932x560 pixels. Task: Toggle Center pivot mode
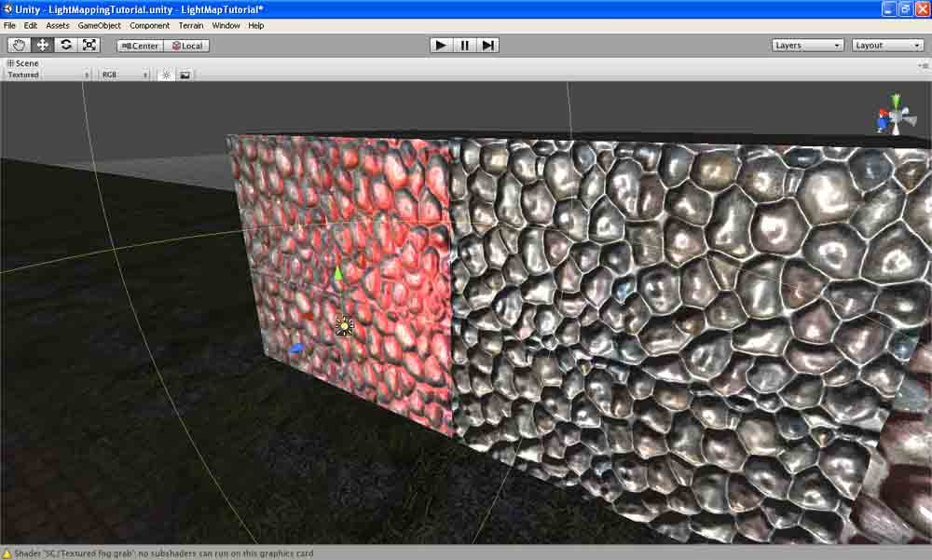tap(138, 45)
